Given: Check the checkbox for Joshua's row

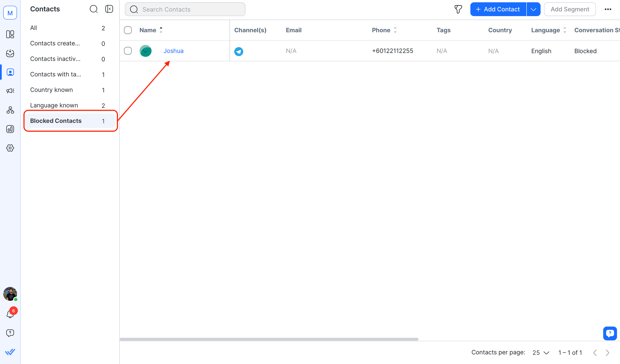Looking at the screenshot, I should pyautogui.click(x=128, y=51).
